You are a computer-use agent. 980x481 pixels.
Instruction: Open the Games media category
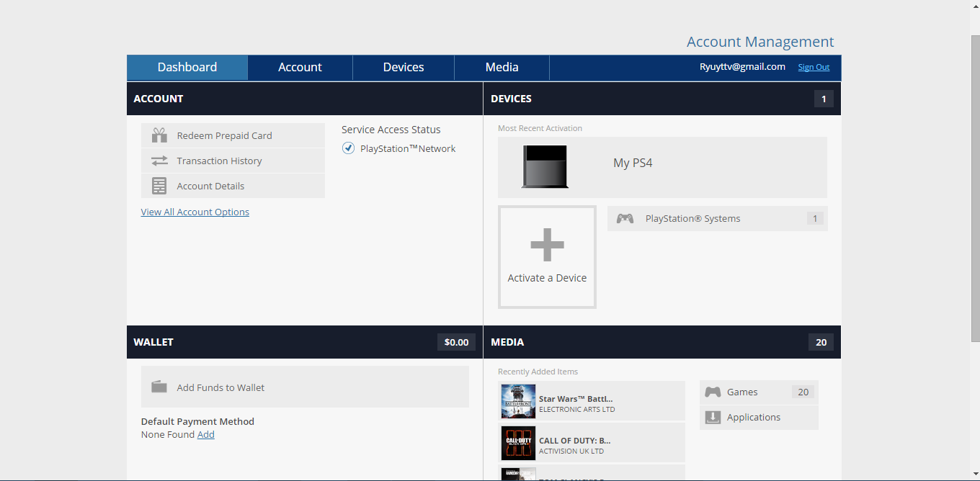pos(759,392)
